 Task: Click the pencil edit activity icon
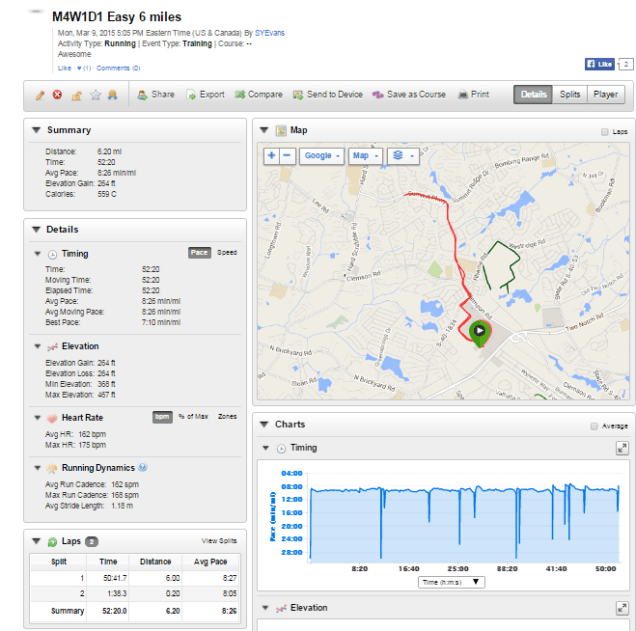click(x=40, y=95)
